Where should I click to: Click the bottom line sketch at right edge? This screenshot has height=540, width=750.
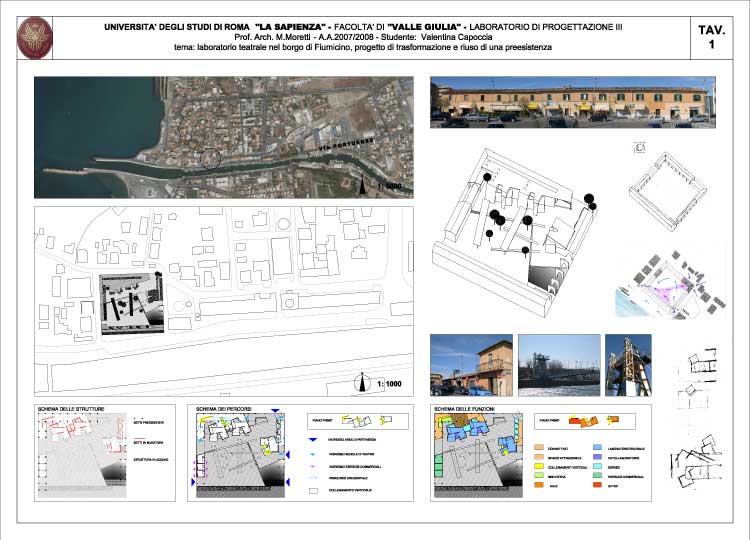coord(696,464)
